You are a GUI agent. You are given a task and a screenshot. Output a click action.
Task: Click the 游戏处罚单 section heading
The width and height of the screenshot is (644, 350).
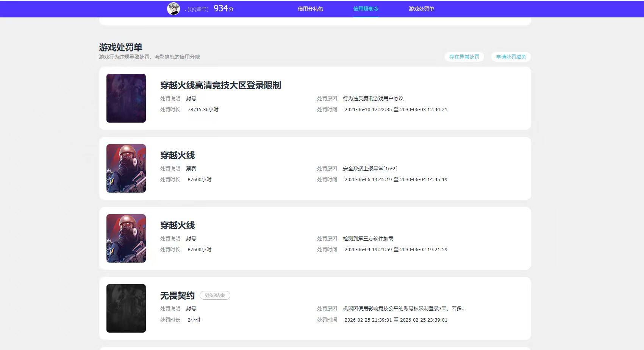[120, 47]
